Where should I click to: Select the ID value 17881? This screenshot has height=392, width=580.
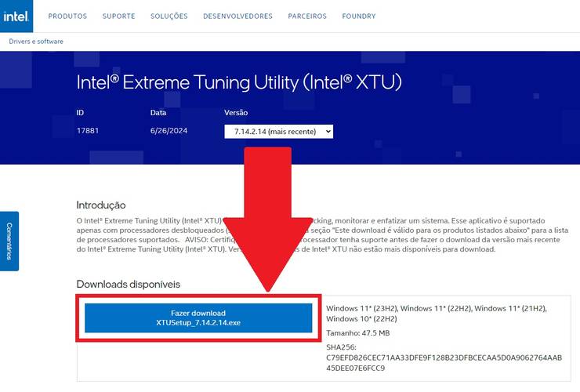pyautogui.click(x=88, y=131)
